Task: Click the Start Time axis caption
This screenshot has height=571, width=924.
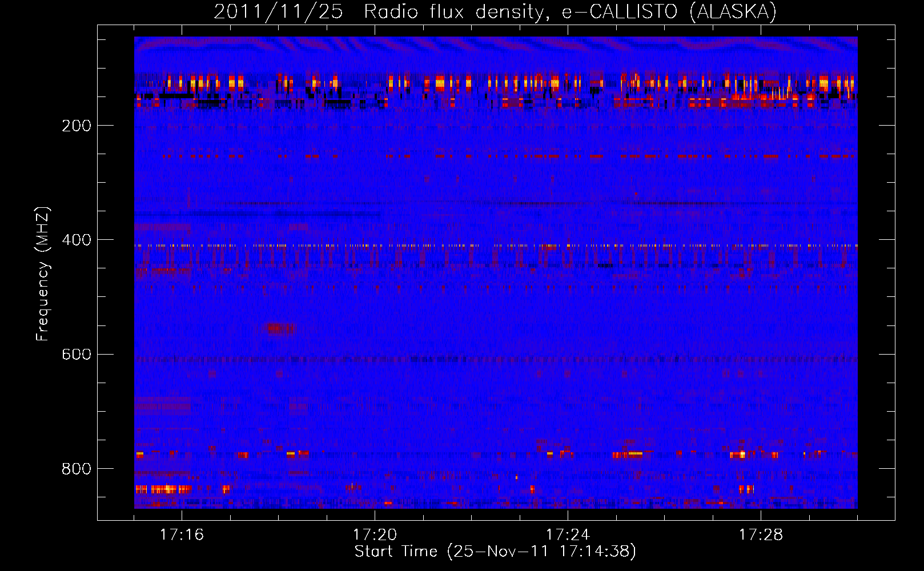Action: [x=495, y=552]
